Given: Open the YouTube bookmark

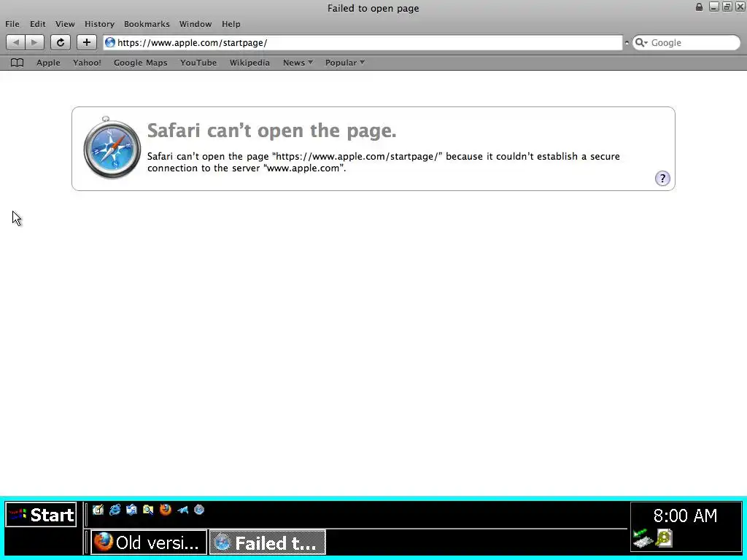Looking at the screenshot, I should pos(198,63).
